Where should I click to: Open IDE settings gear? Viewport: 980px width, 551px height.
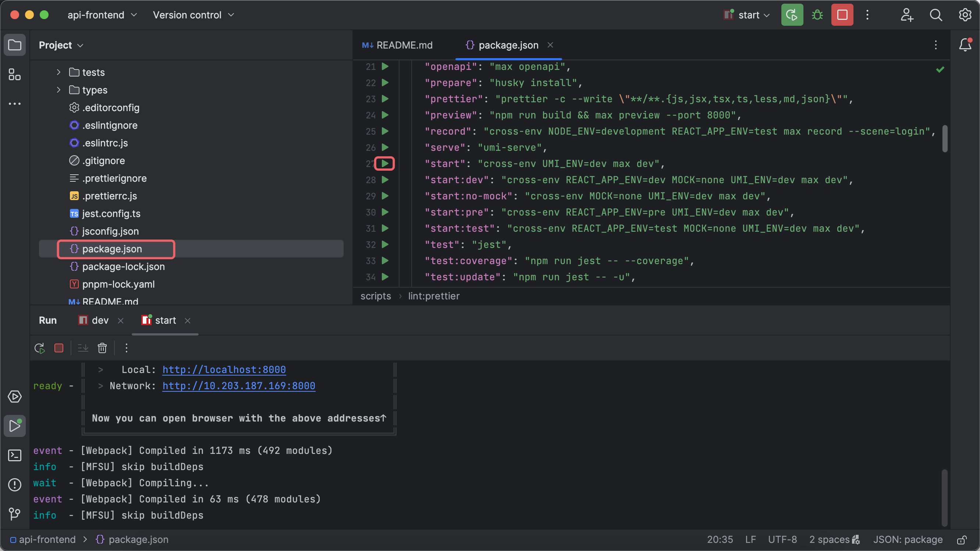965,15
